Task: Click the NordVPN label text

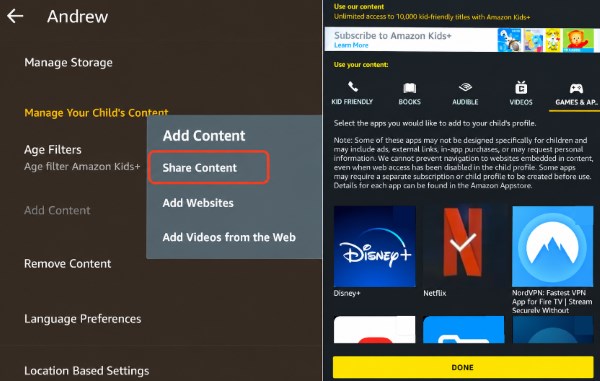Action: [552, 301]
